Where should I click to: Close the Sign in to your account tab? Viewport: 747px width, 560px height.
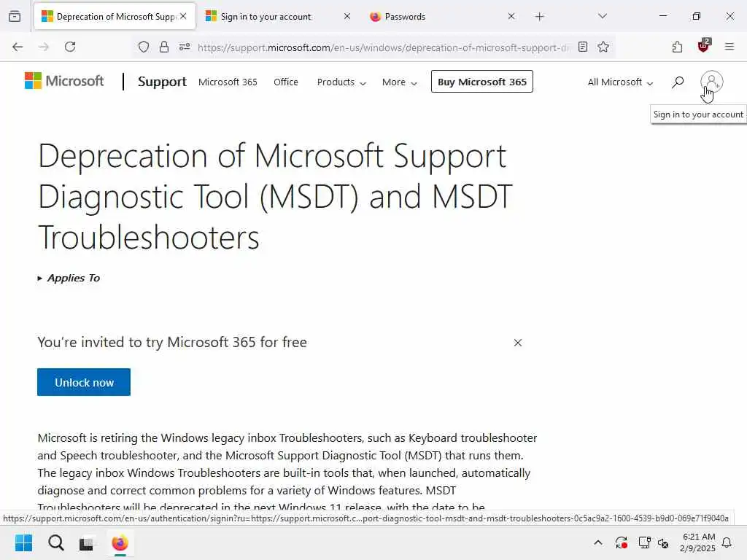pos(347,16)
